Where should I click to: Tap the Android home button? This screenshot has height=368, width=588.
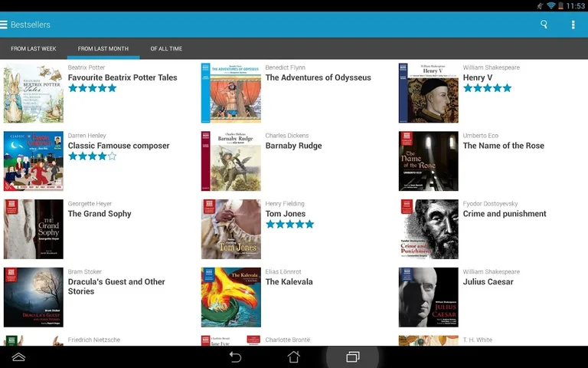point(294,356)
